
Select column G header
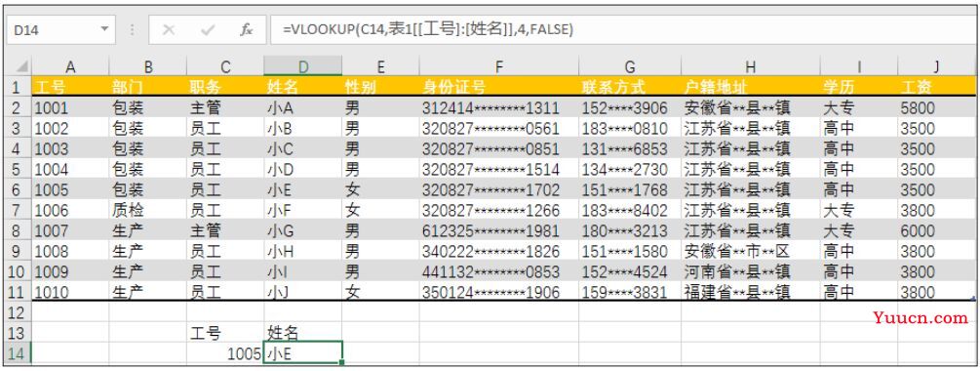click(630, 66)
